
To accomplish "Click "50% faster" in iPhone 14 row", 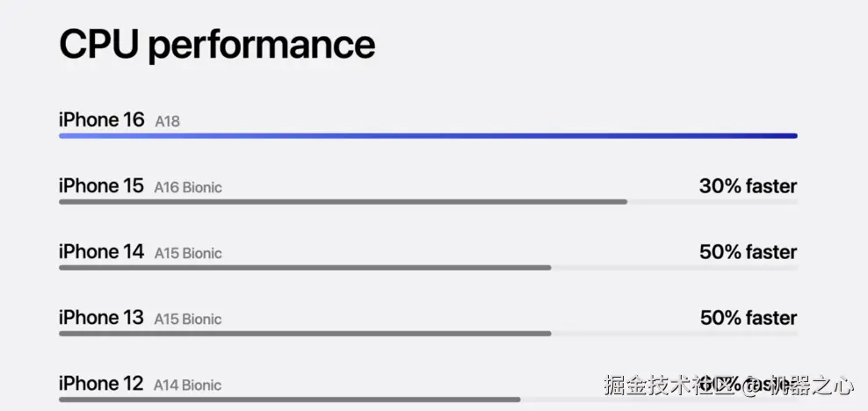I will tap(748, 252).
